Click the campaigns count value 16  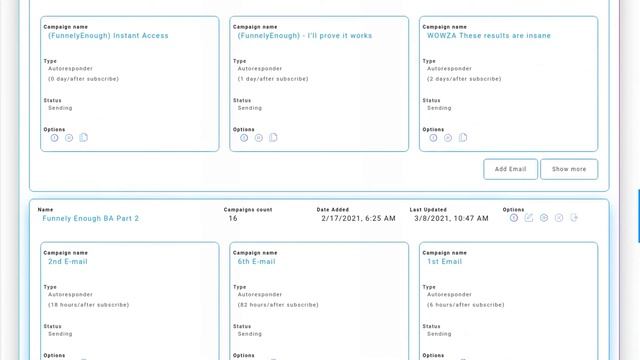[233, 218]
